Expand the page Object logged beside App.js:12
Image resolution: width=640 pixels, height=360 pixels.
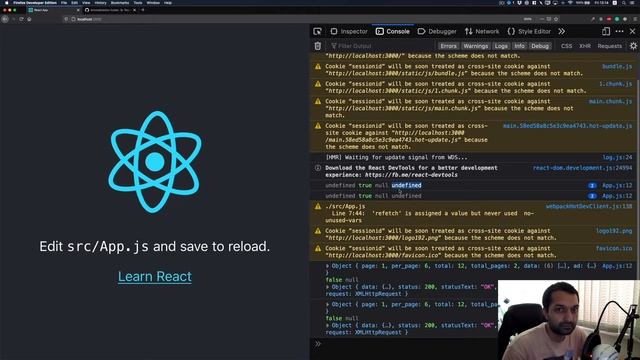(327, 266)
